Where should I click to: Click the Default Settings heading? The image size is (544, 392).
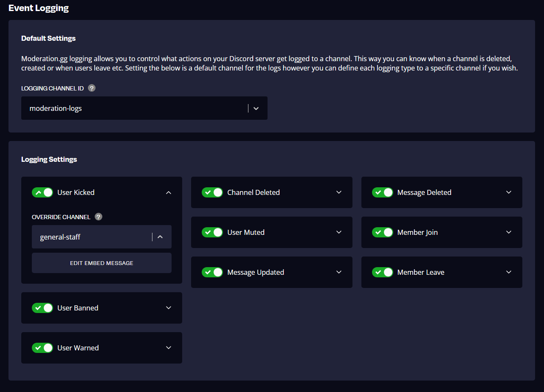point(48,38)
